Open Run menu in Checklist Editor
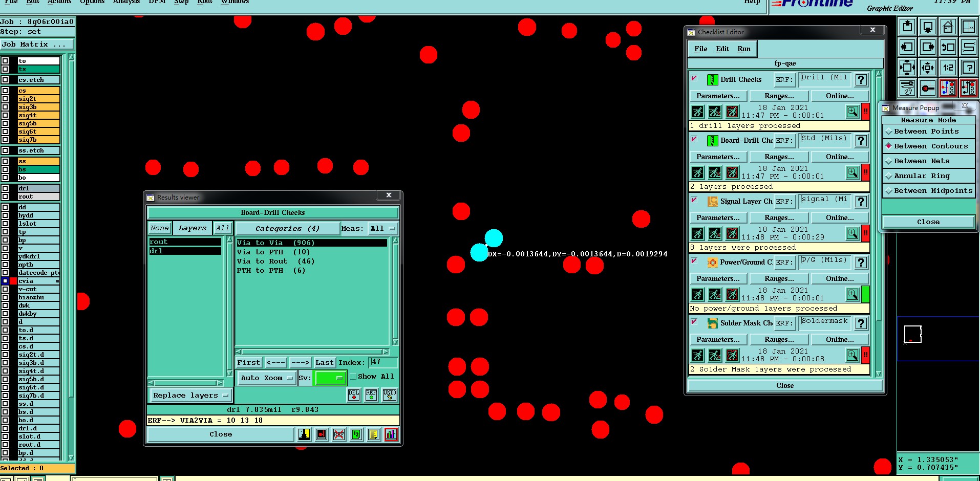 (744, 49)
